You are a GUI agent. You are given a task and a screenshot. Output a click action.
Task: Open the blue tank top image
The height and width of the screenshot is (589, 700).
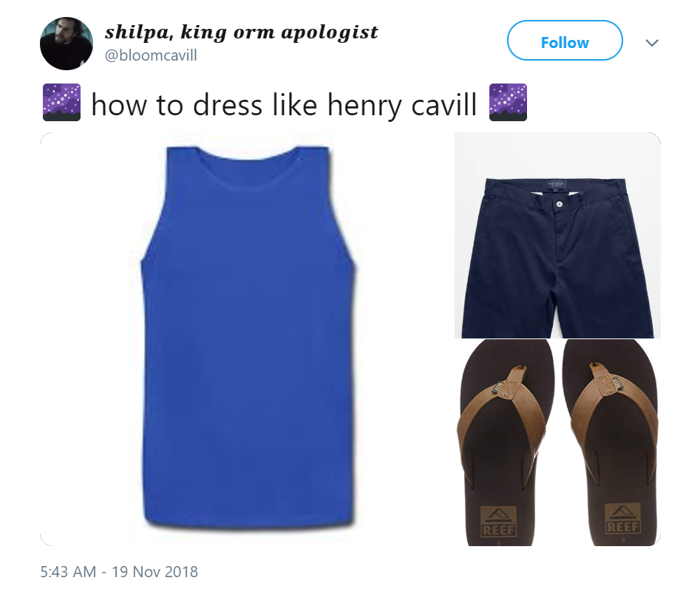pyautogui.click(x=247, y=339)
